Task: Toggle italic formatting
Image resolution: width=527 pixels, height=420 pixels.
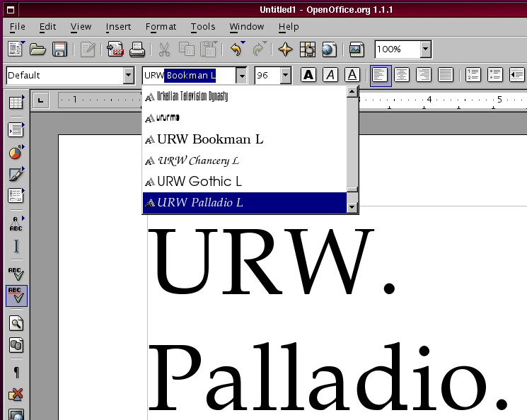Action: pos(330,74)
